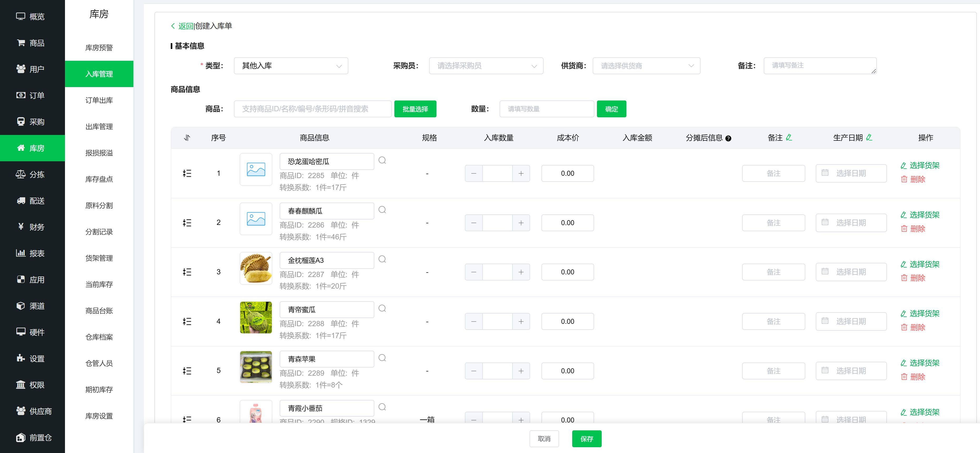Click the 金枕榴莲A3 product thumbnail
Image resolution: width=980 pixels, height=453 pixels.
(256, 268)
